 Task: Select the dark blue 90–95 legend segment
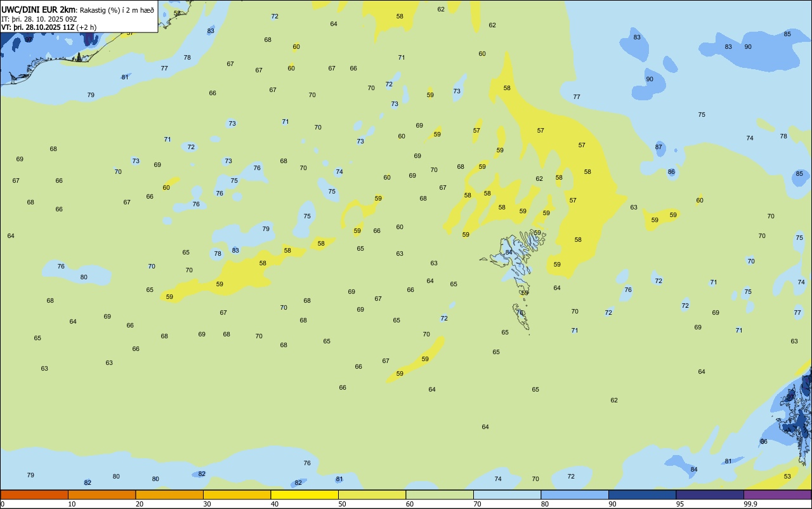pyautogui.click(x=642, y=494)
